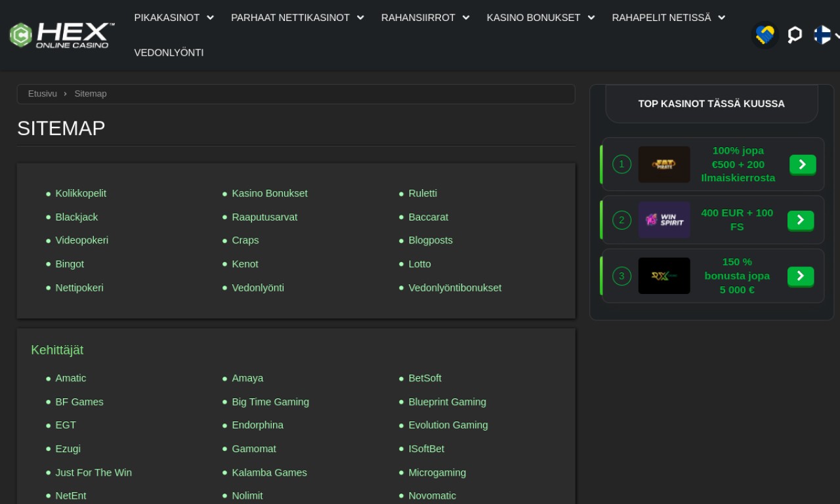
Task: Open the Win Spirit casino logo thumbnail
Action: pos(664,220)
